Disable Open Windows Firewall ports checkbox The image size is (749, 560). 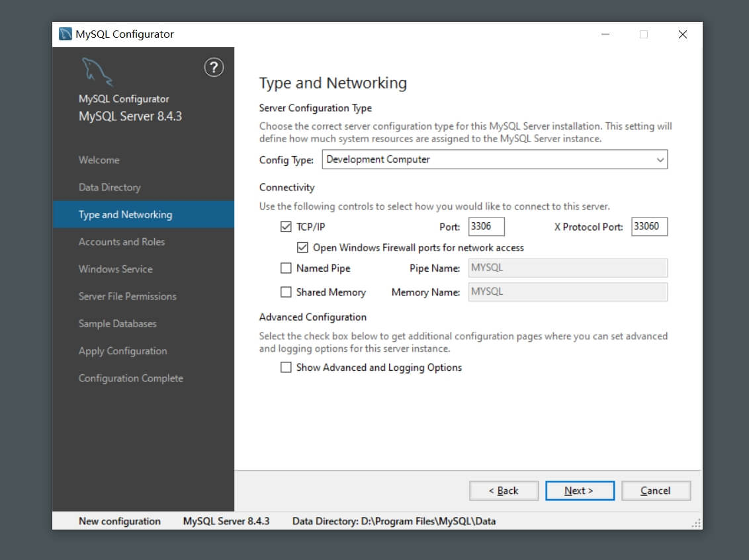[x=302, y=247]
